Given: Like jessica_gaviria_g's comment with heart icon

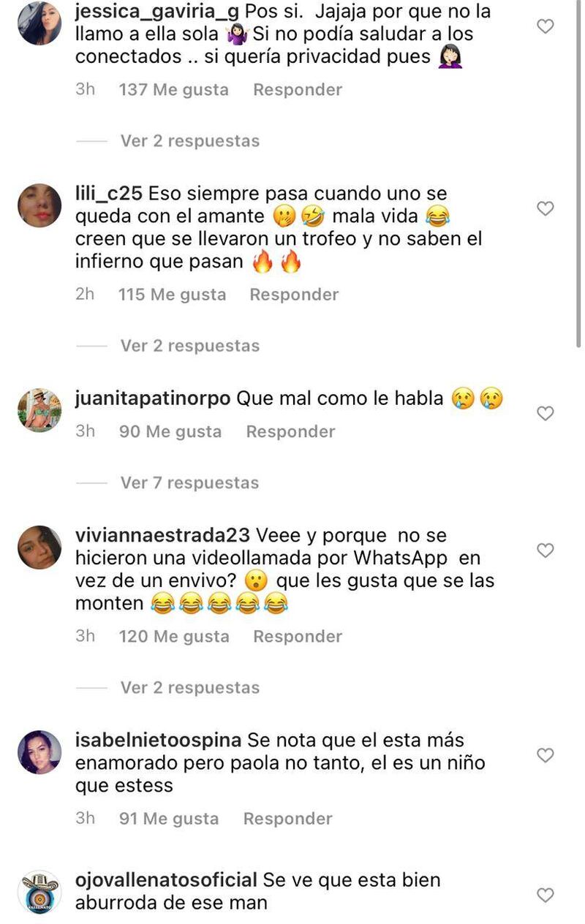Looking at the screenshot, I should click(546, 27).
